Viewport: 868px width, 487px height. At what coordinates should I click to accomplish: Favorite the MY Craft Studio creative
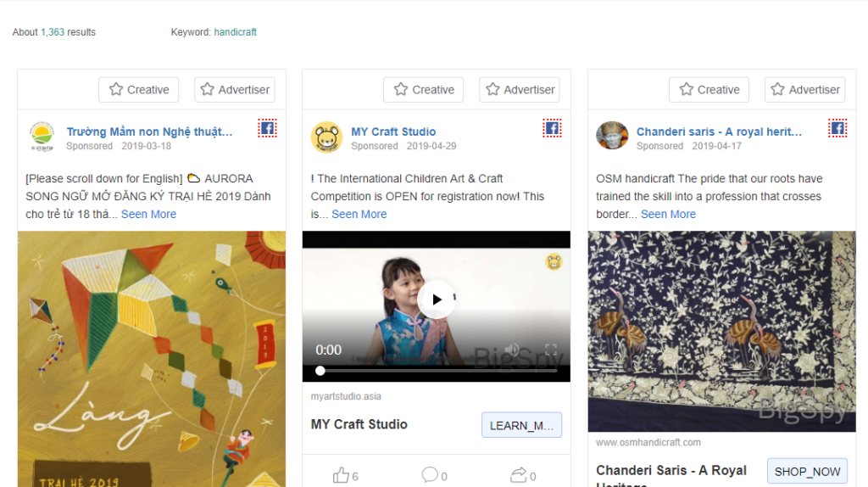coord(424,90)
